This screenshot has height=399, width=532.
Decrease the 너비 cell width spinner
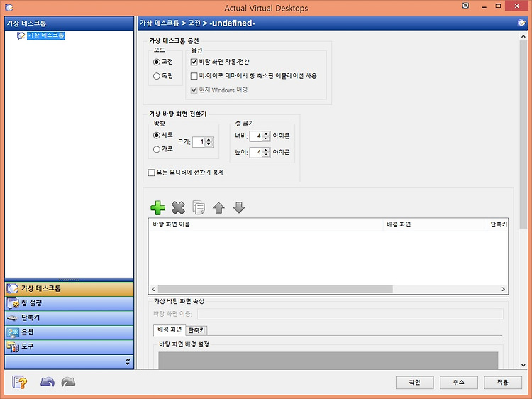pos(266,138)
